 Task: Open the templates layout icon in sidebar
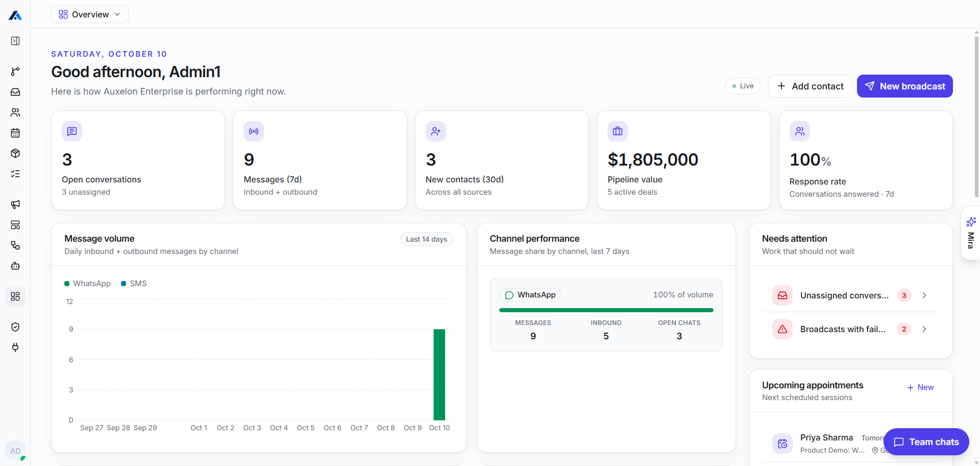15,225
